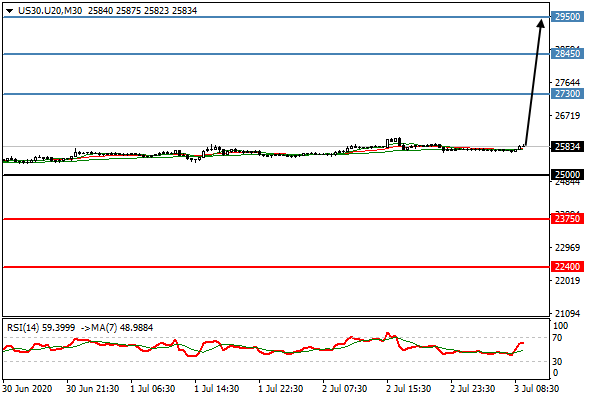590x400 pixels.
Task: Click the current price label 25834
Action: (568, 146)
